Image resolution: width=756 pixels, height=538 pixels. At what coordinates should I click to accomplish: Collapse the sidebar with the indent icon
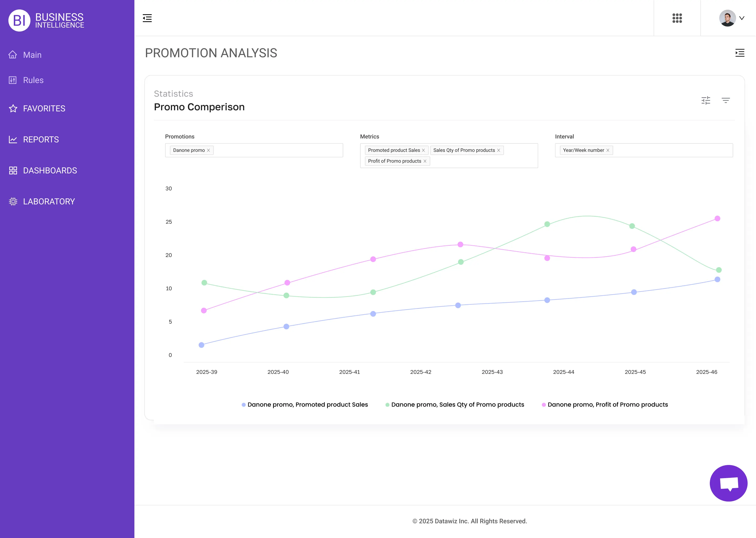coord(147,18)
